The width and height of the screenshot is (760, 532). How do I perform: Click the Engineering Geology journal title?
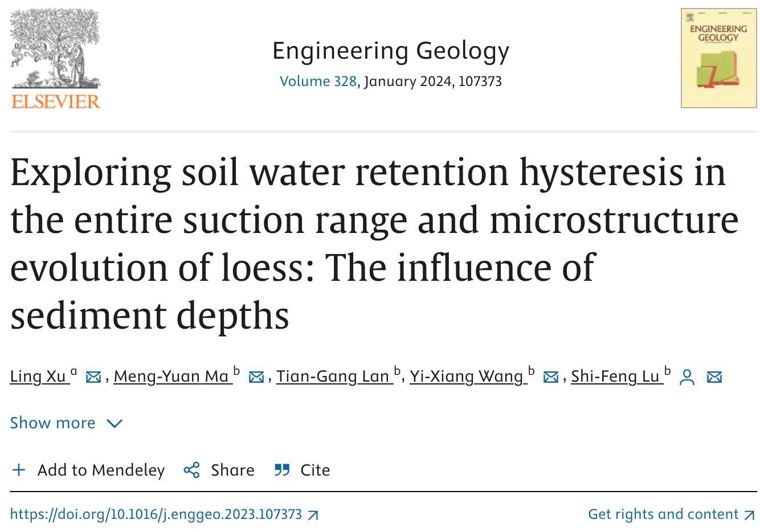391,51
